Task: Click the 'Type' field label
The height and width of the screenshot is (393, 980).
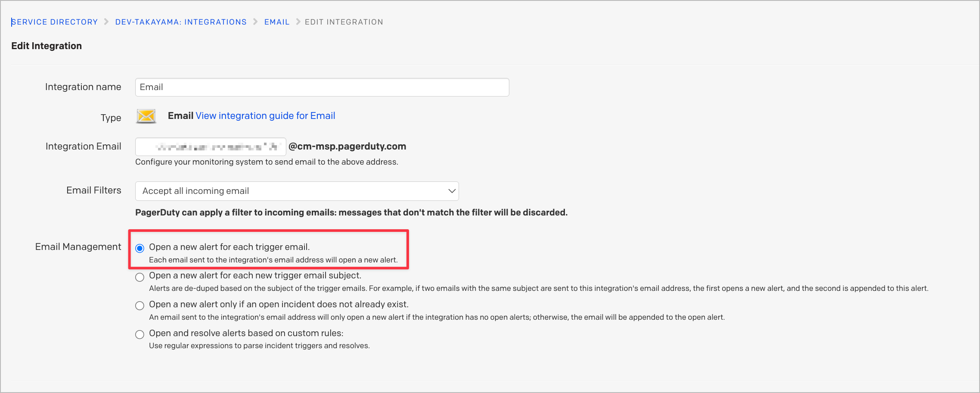Action: pyautogui.click(x=111, y=118)
